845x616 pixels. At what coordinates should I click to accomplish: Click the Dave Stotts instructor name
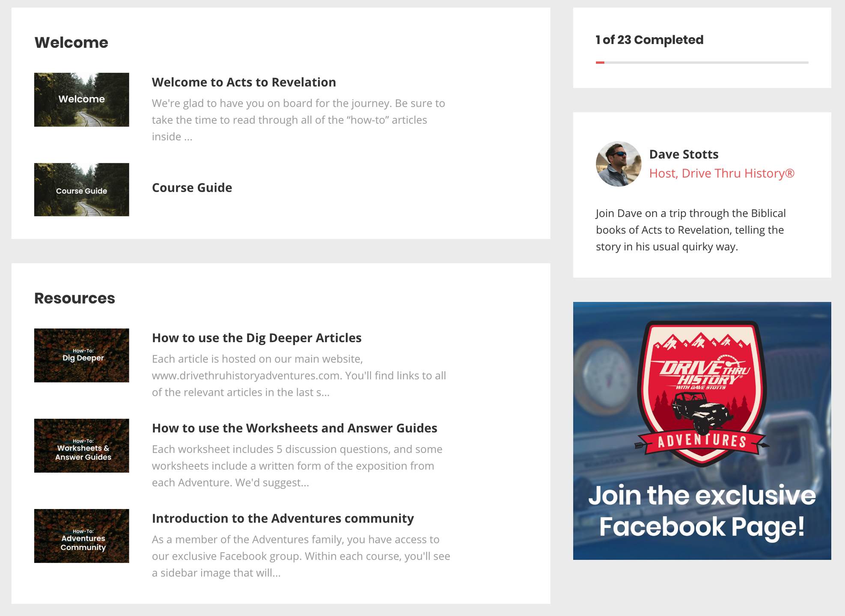tap(684, 154)
